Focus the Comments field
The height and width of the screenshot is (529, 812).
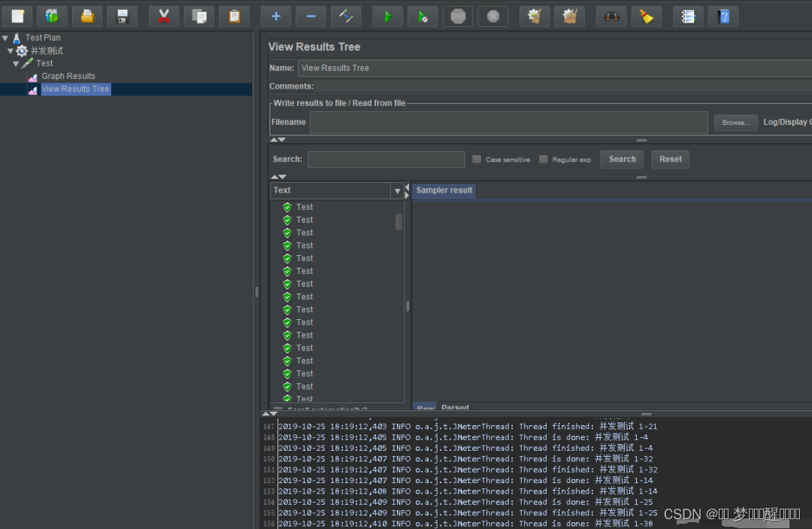[564, 87]
